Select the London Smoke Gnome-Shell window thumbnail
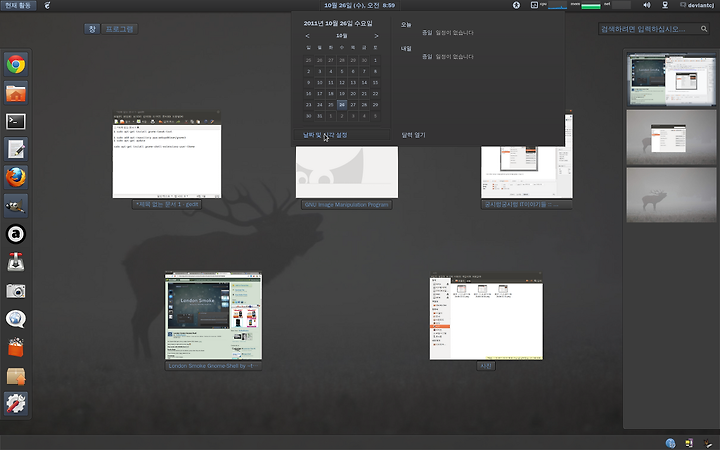Screen dimensions: 720x450 click(x=214, y=315)
